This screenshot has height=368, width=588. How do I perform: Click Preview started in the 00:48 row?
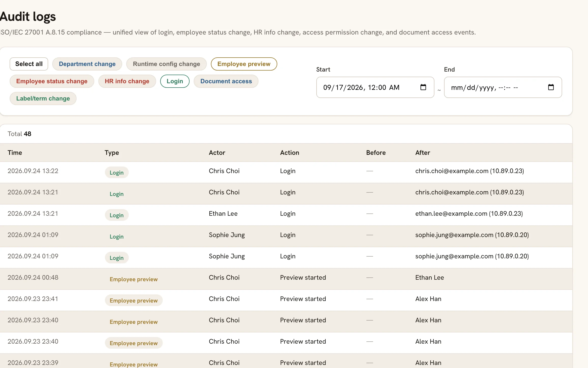pyautogui.click(x=303, y=277)
